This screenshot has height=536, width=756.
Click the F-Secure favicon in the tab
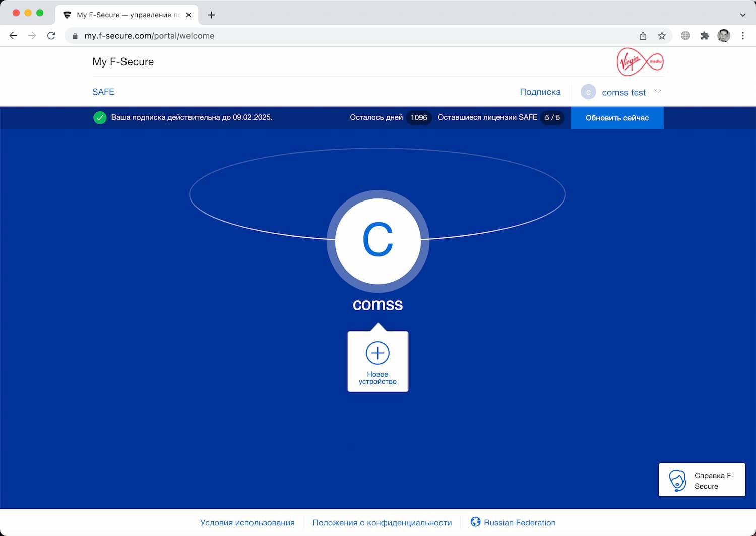tap(68, 15)
